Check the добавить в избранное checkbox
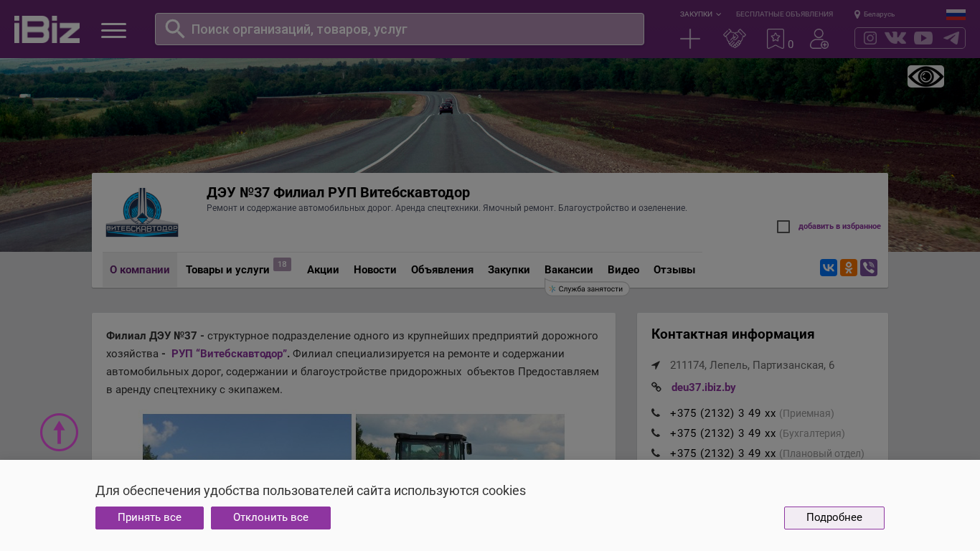980x551 pixels. (783, 227)
